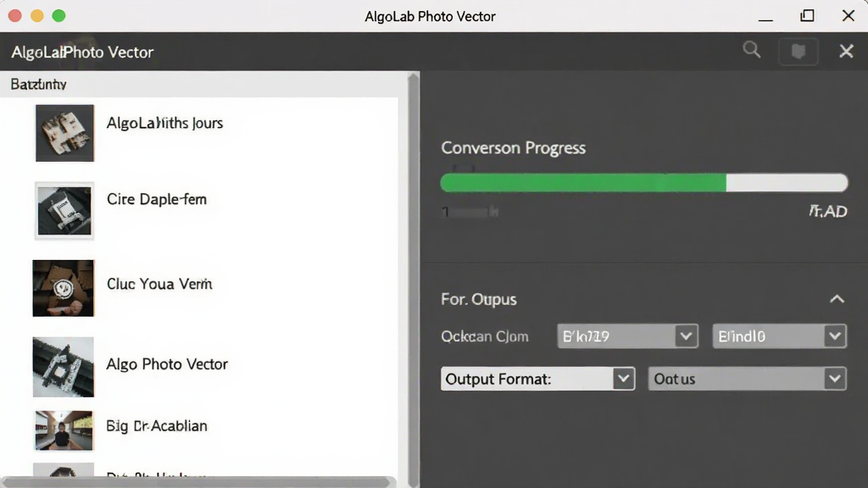868x488 pixels.
Task: Select the Cire Daple-fem thumbnail
Action: (64, 211)
